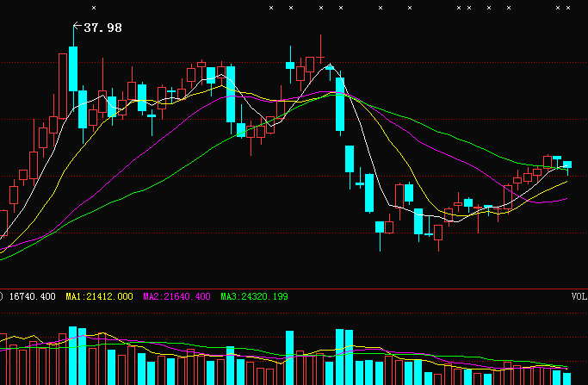
Task: Select the cyan candlestick marked by the 37.98 arrow
Action: pos(73,69)
